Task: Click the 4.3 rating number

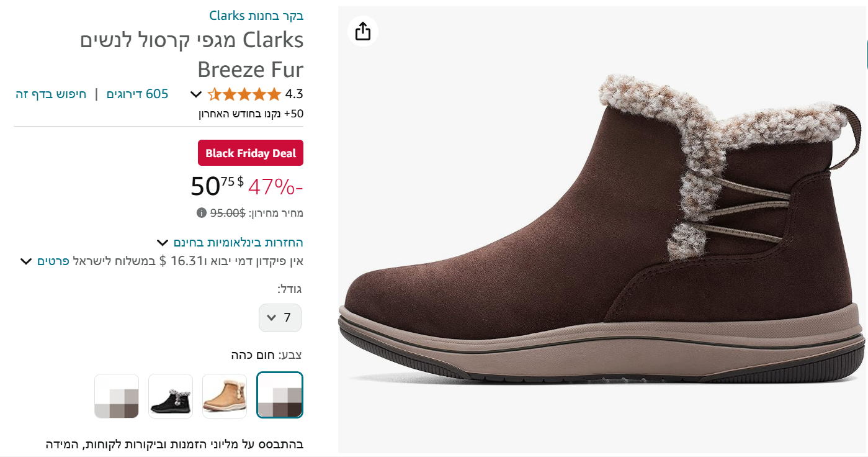Action: pyautogui.click(x=294, y=94)
